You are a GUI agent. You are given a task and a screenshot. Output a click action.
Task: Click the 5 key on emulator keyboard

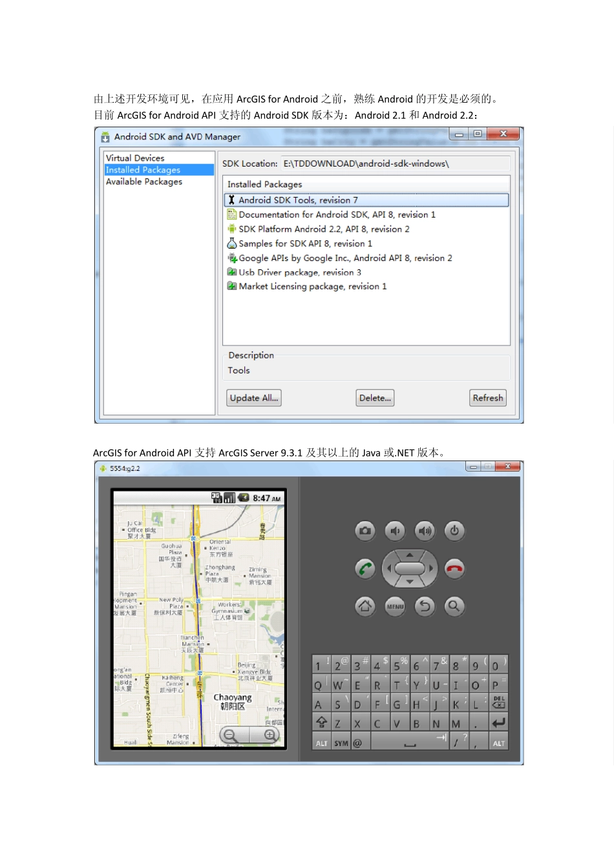coord(400,664)
